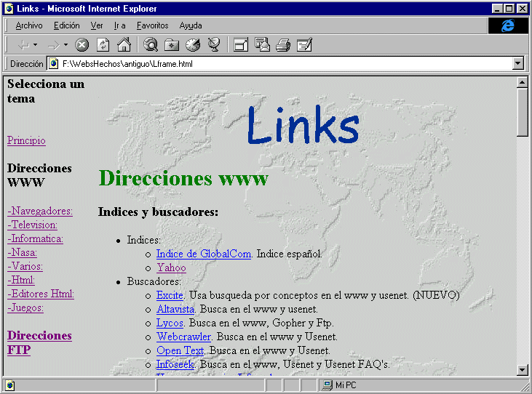
Task: Click the Links title graphic
Action: (303, 124)
